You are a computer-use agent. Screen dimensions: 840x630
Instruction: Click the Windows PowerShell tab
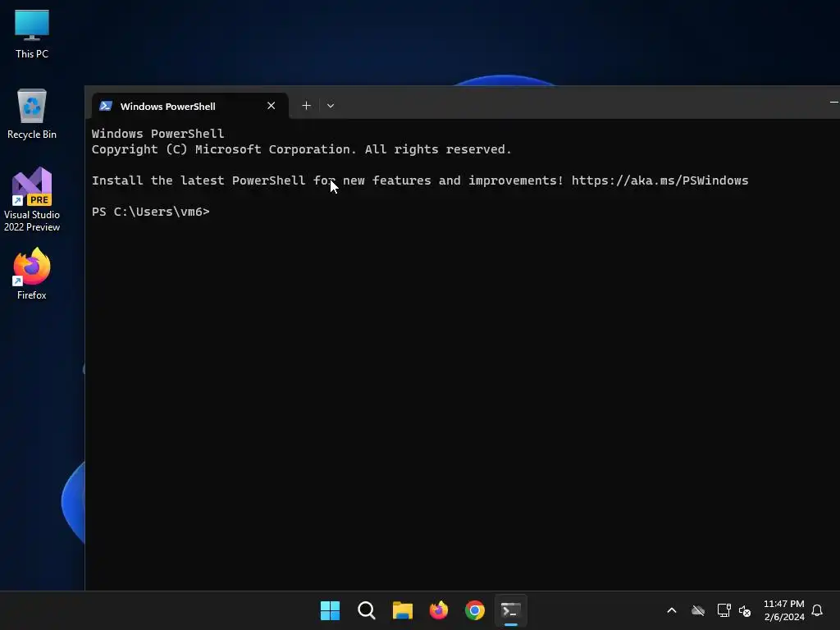[x=189, y=106]
